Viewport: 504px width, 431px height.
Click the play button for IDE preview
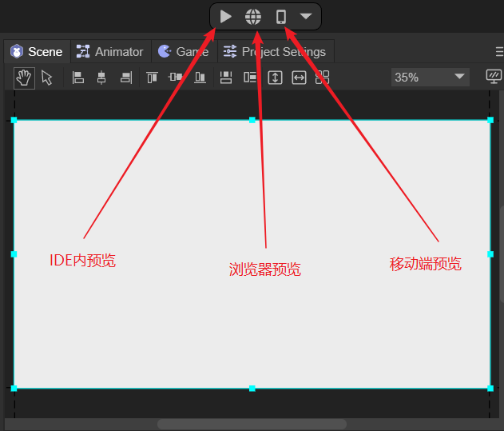226,17
